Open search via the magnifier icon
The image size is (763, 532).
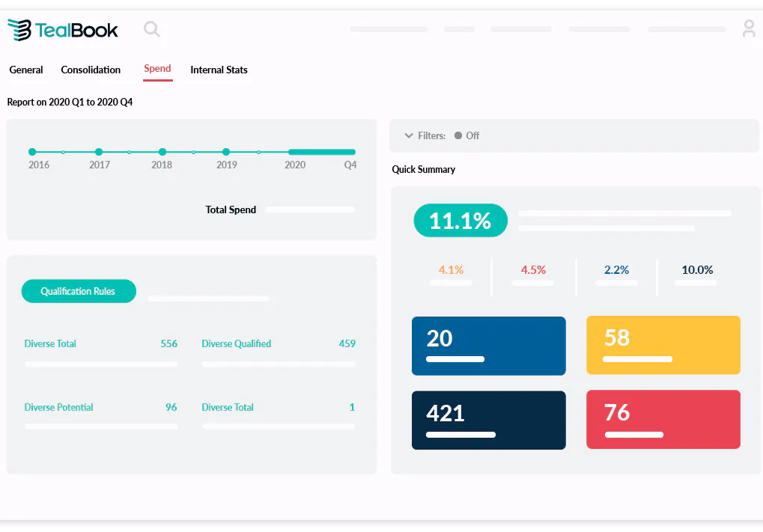click(x=151, y=29)
